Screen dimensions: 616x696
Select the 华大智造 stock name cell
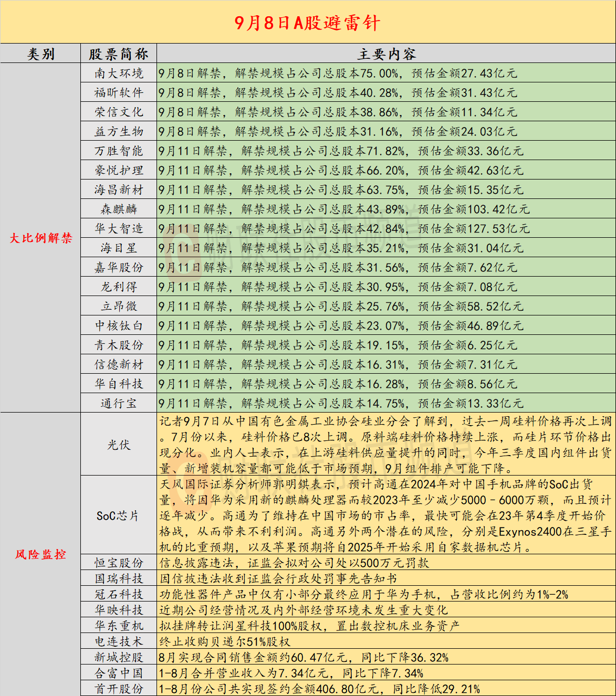click(x=119, y=229)
